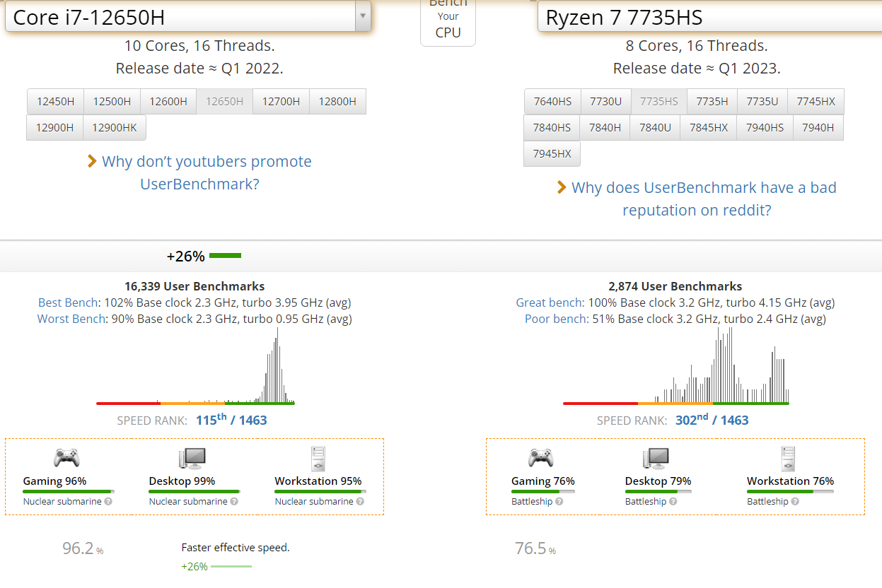Screen dimensions: 882x588
Task: Select the 7945HX model tab
Action: tap(552, 153)
